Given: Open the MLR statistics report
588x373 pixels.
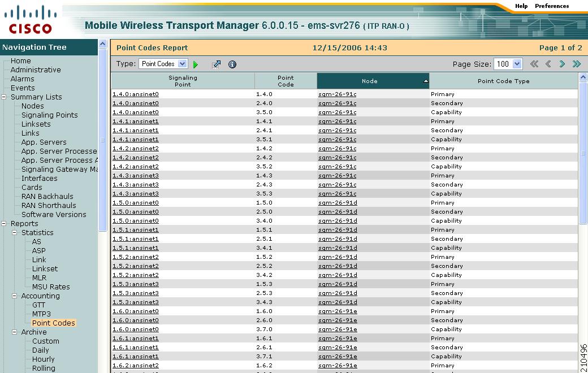Looking at the screenshot, I should click(x=40, y=278).
